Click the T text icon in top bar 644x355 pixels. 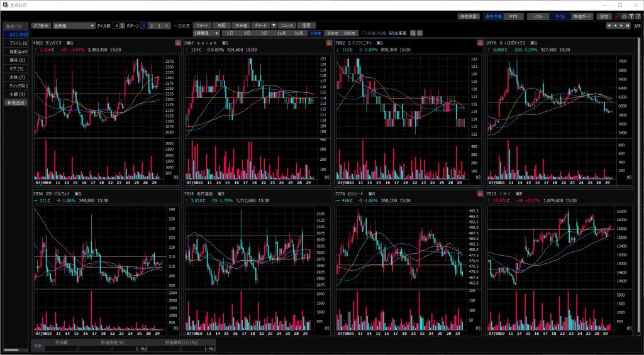[x=631, y=16]
